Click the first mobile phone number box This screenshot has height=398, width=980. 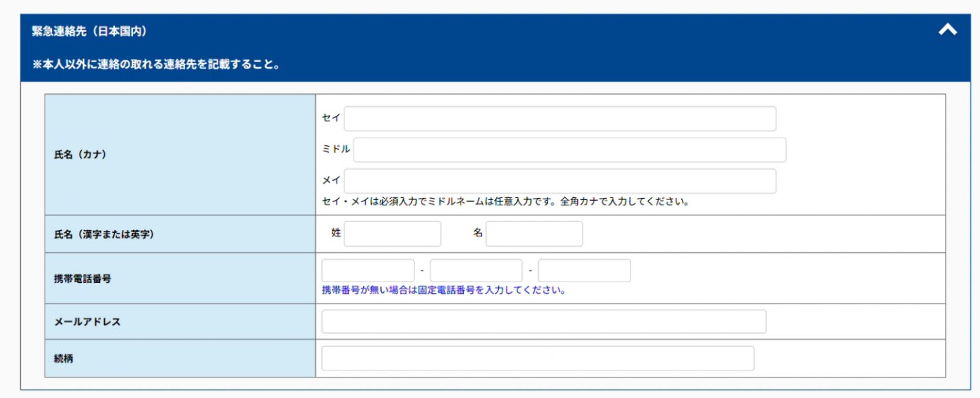(x=368, y=271)
